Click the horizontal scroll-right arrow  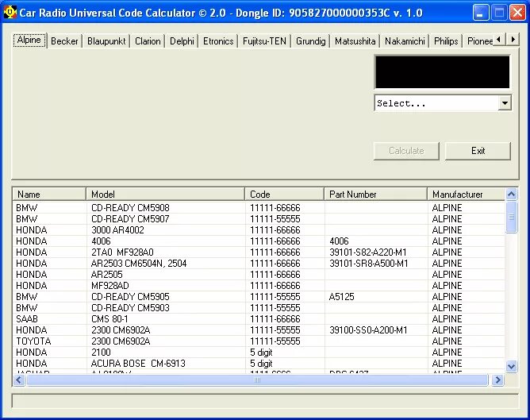coord(497,380)
